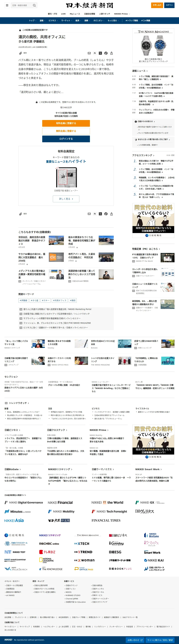Open the テレ東BIZ logo
Screen dimensions: 179x644
click(x=47, y=552)
